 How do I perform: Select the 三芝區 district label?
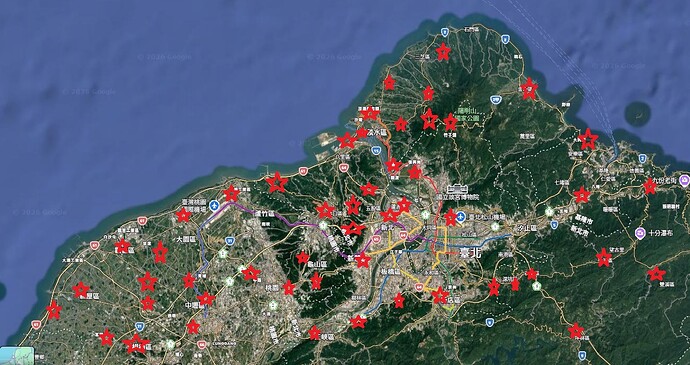coord(422,56)
